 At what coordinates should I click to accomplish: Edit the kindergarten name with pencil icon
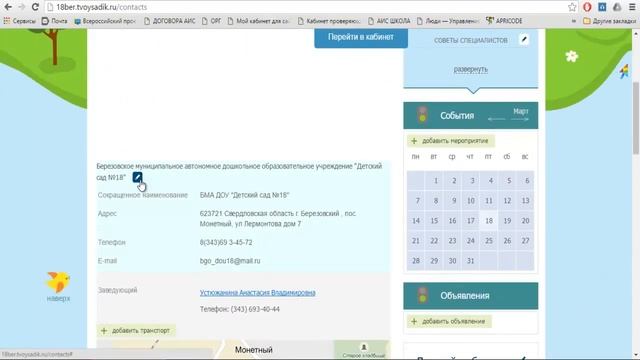(137, 177)
